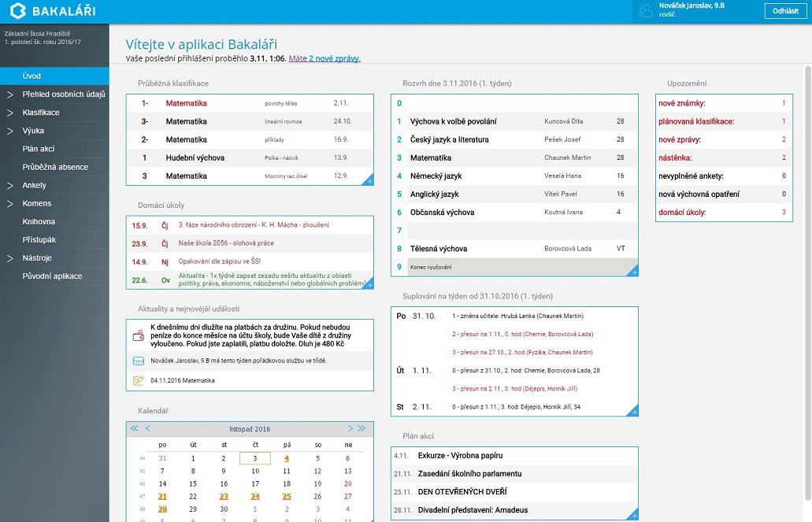Jump back with calendar double left arrow
This screenshot has width=812, height=522.
coord(134,429)
